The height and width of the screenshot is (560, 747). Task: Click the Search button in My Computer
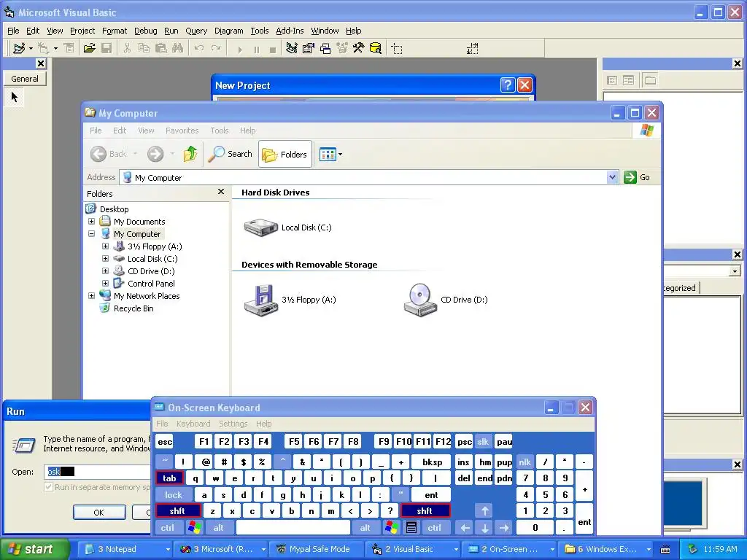coord(230,154)
